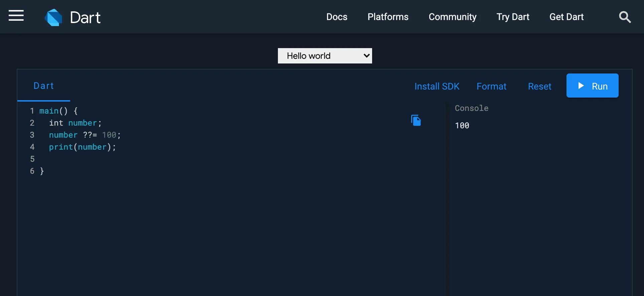Open the site search magnifier
The image size is (644, 296).
[625, 17]
